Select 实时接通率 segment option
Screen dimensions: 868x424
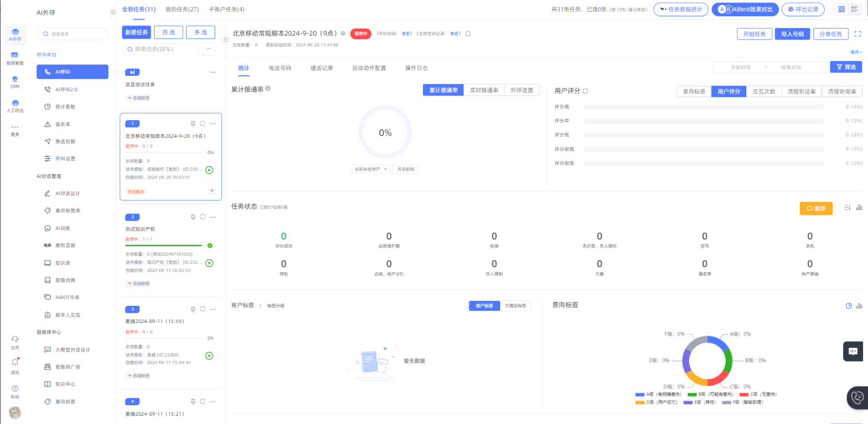[x=483, y=90]
